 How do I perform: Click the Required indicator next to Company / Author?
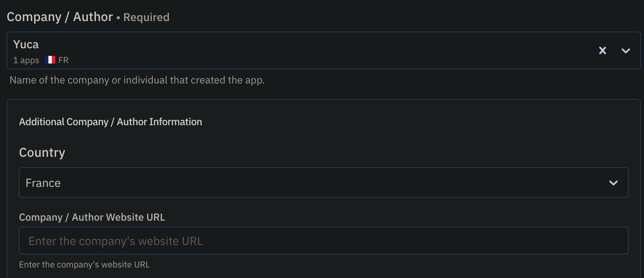click(x=146, y=17)
